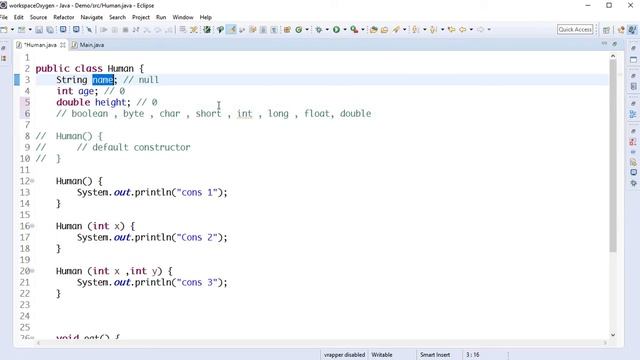Image resolution: width=640 pixels, height=360 pixels.
Task: Collapse the Human(int x, int y) fold marker
Action: coord(32,271)
